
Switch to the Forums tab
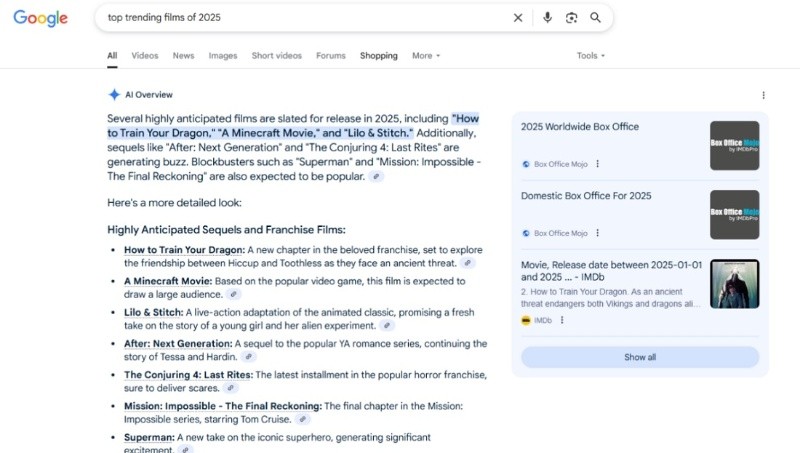(x=331, y=56)
